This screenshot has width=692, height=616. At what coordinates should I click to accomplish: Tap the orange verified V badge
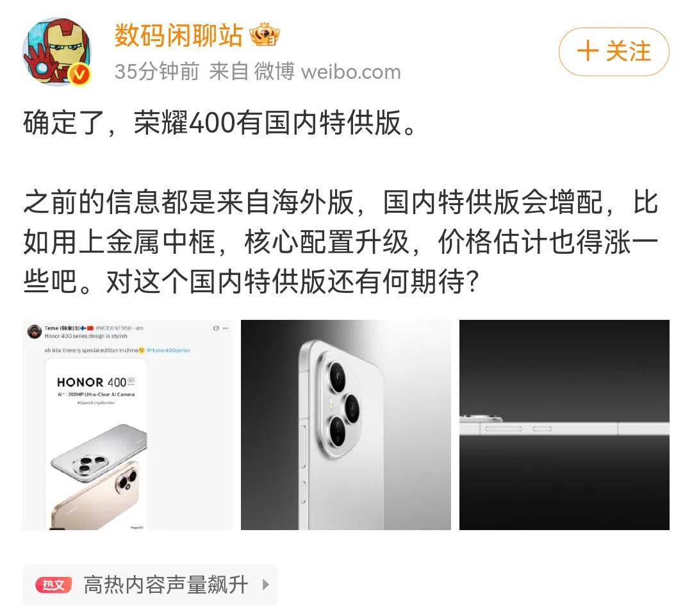(79, 74)
